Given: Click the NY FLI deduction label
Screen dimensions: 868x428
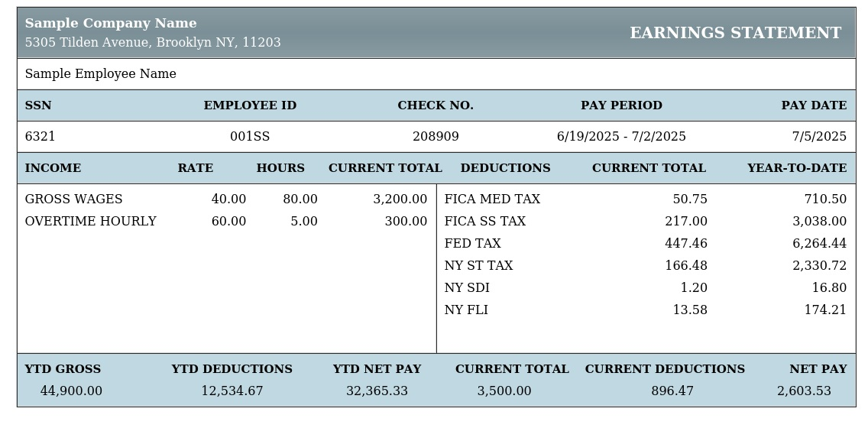Looking at the screenshot, I should pos(466,310).
